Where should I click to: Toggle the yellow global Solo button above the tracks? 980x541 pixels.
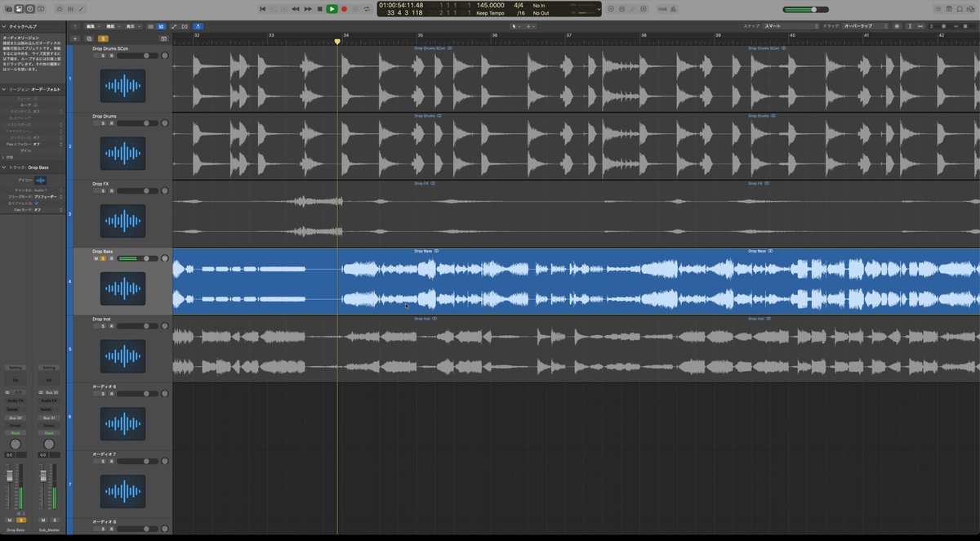coord(103,38)
